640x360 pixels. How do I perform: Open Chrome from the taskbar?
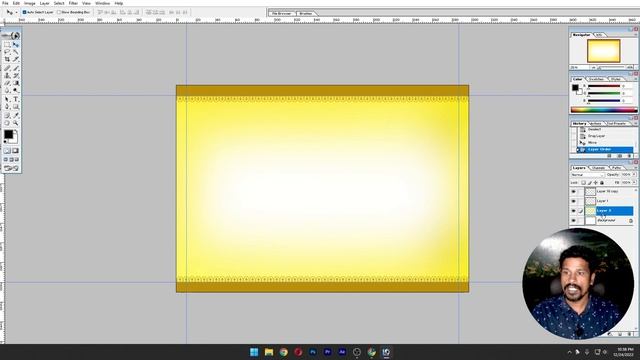[x=283, y=352]
